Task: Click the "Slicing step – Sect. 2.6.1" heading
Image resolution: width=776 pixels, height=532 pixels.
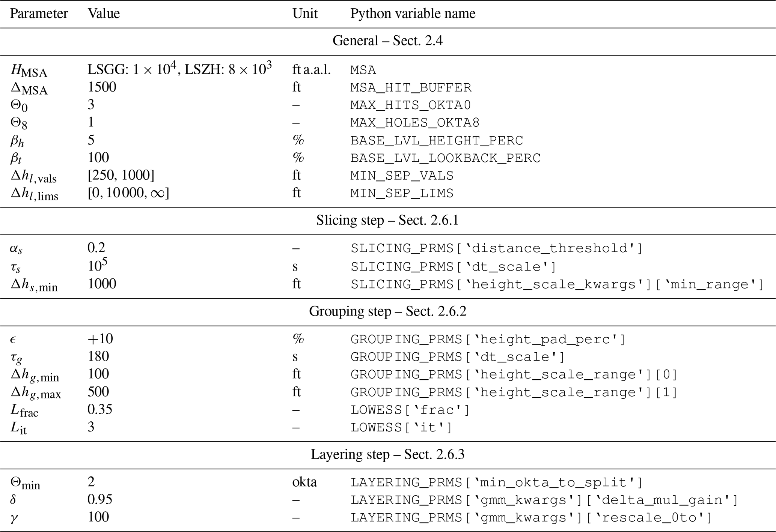Action: (387, 220)
